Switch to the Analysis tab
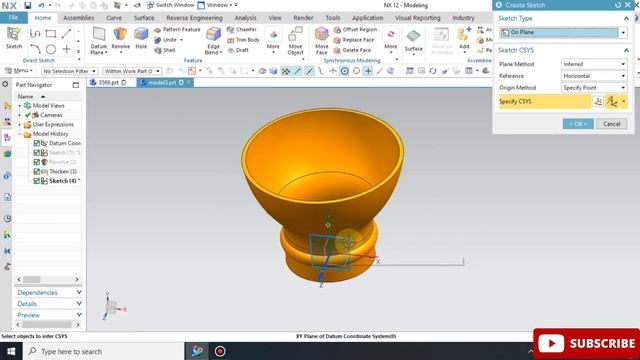 (245, 18)
